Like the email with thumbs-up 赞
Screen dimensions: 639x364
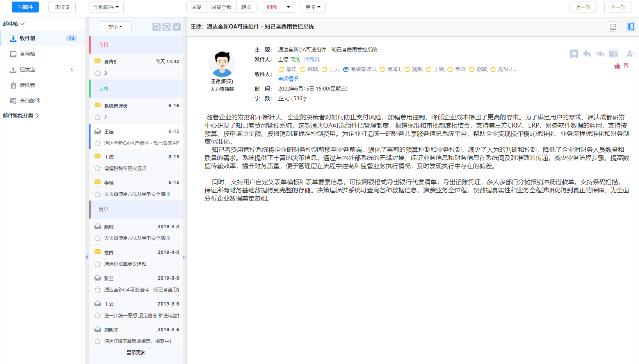621,66
